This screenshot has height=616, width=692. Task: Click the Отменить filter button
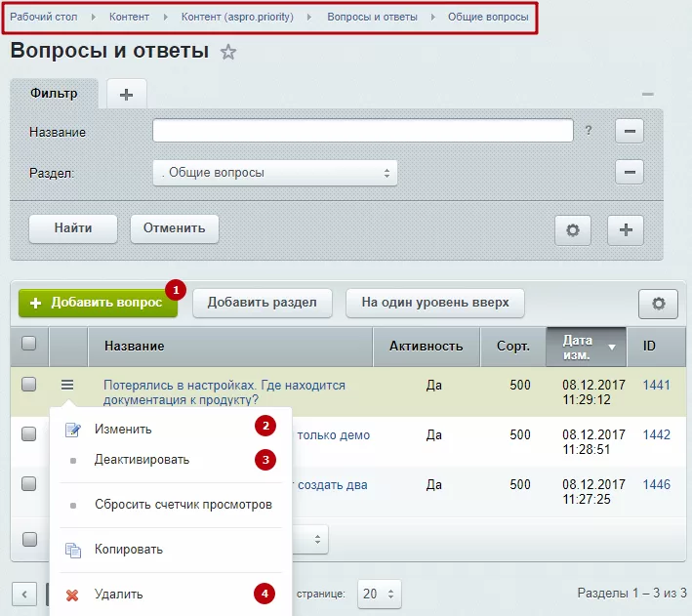[x=175, y=228]
